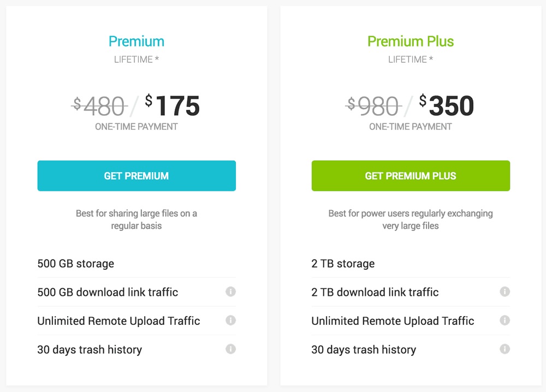This screenshot has width=546, height=392.
Task: Click info icon for 500 GB download link traffic
Action: 230,292
